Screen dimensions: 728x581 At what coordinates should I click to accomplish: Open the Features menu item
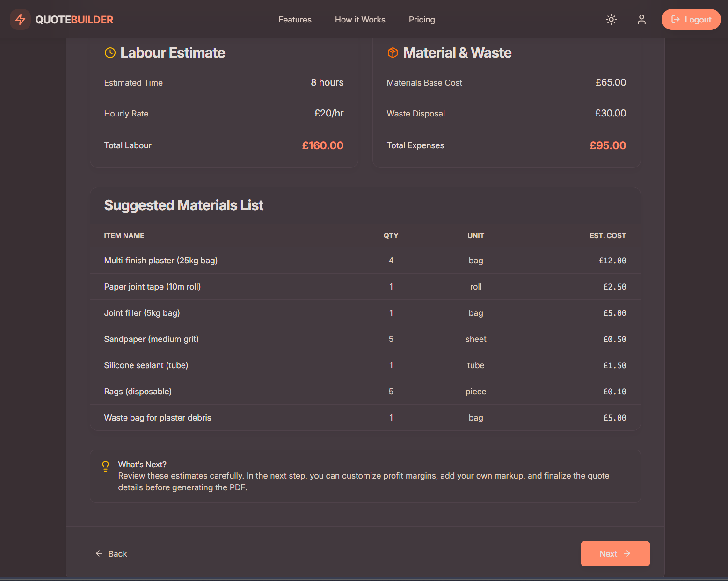(295, 19)
